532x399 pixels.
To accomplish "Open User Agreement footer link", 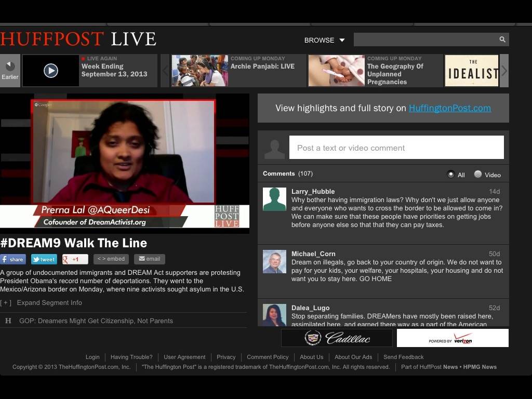I will pyautogui.click(x=184, y=357).
